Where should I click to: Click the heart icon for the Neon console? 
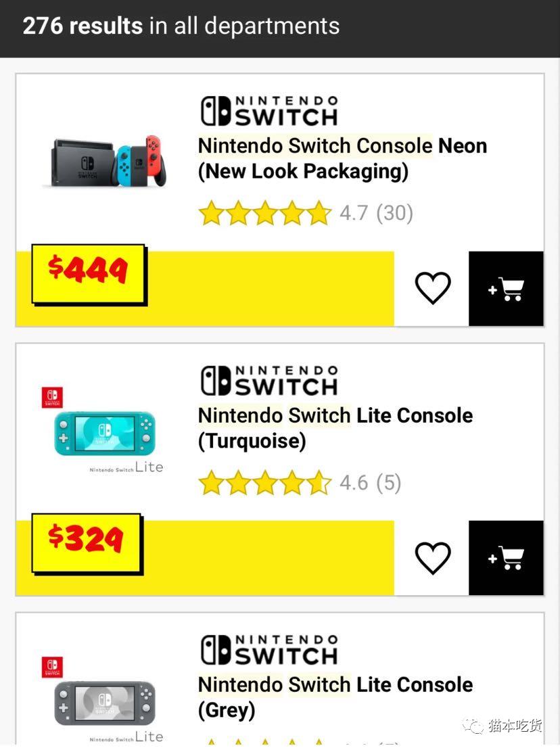(x=432, y=287)
